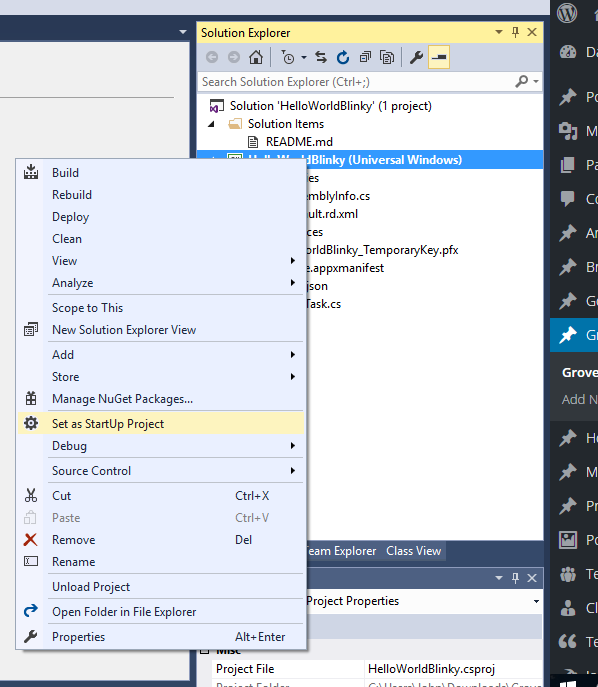
Task: Click the search magnifier icon
Action: coord(521,81)
